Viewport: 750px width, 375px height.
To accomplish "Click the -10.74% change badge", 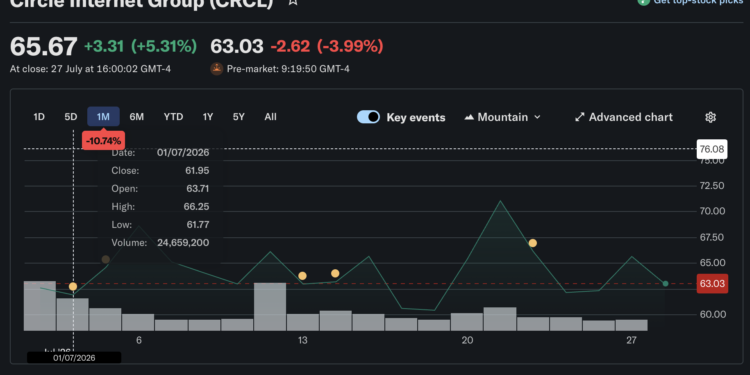I will [103, 141].
